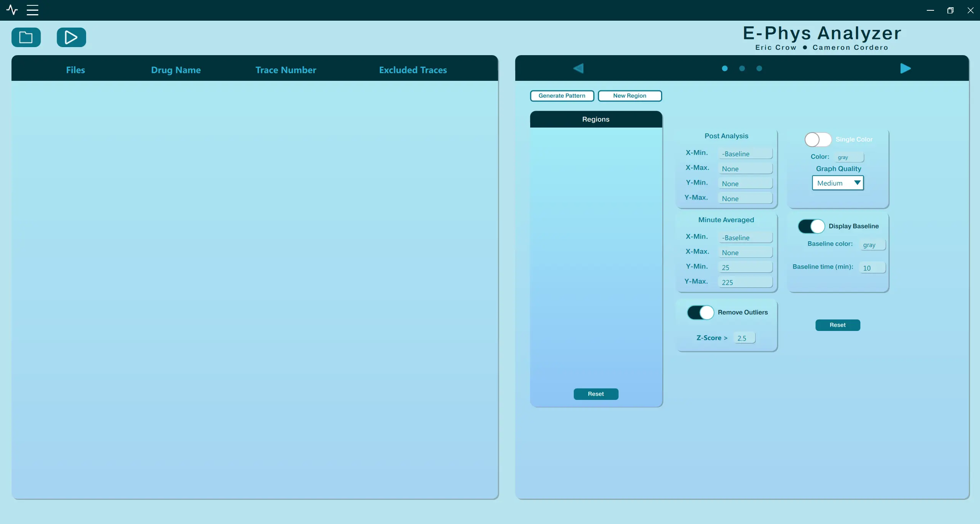Click the Excluded Traces column header
Image resolution: width=980 pixels, height=524 pixels.
[x=413, y=70]
